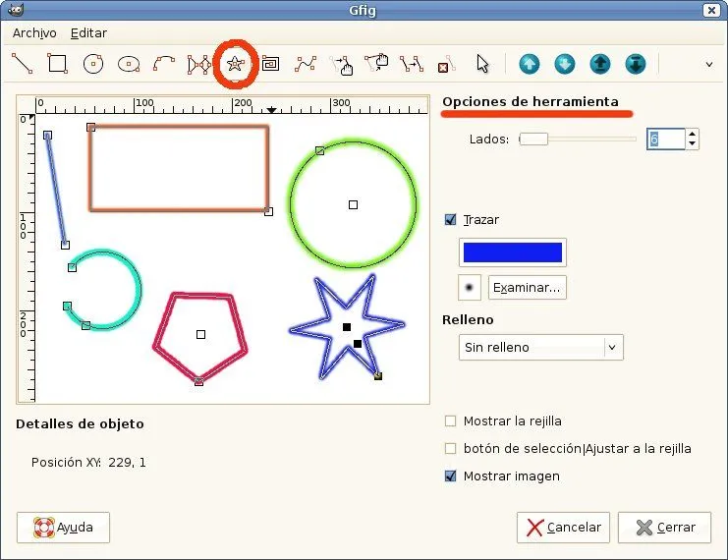The image size is (728, 560).
Task: Select the Delete object tool
Action: point(446,64)
